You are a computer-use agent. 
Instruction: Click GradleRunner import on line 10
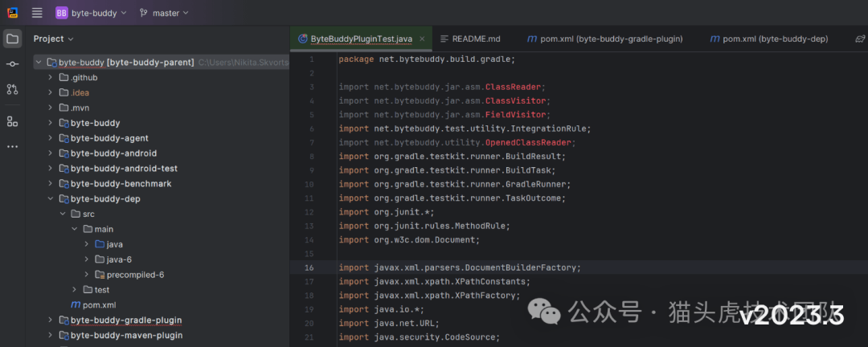pos(455,184)
